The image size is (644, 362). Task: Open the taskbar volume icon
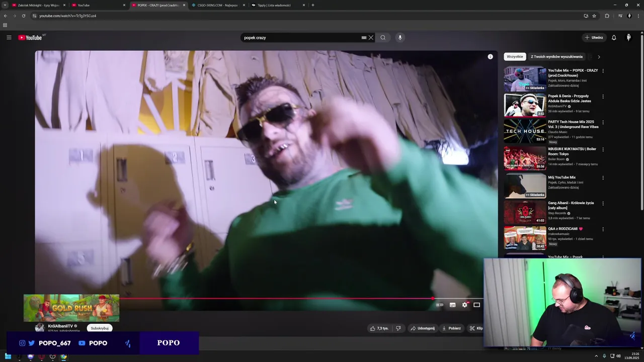[618, 356]
